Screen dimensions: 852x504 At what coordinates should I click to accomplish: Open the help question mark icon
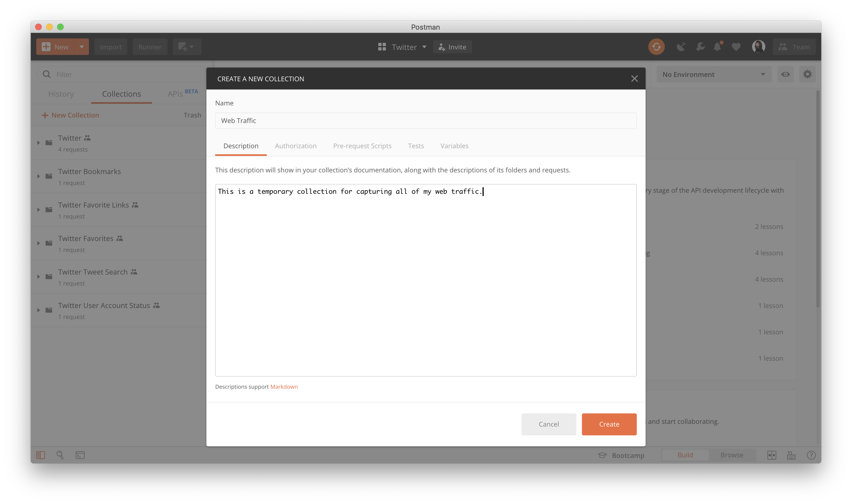coord(811,455)
